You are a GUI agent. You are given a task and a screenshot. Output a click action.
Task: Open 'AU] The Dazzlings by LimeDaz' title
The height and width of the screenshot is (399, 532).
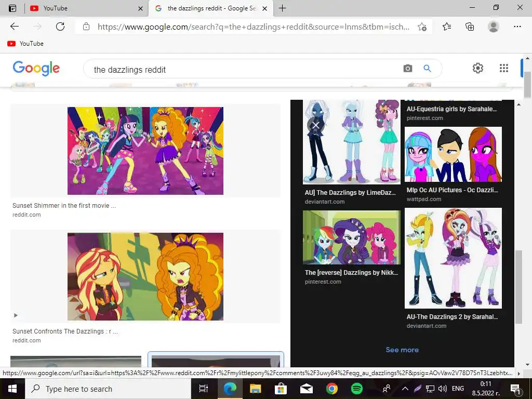click(350, 193)
